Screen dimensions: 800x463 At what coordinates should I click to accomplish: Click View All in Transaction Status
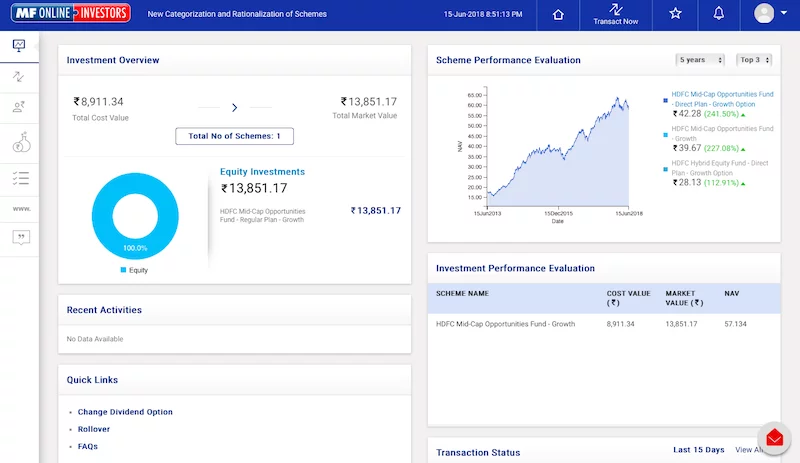pos(749,450)
